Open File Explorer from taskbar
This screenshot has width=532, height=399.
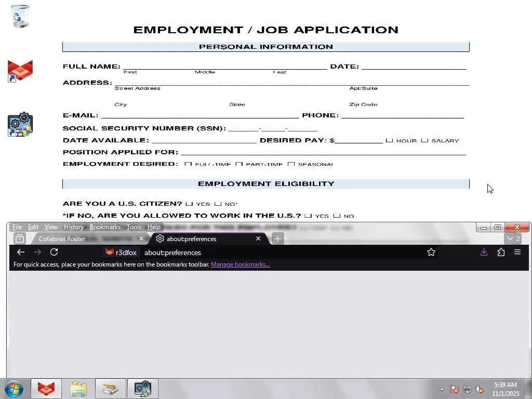(x=78, y=389)
